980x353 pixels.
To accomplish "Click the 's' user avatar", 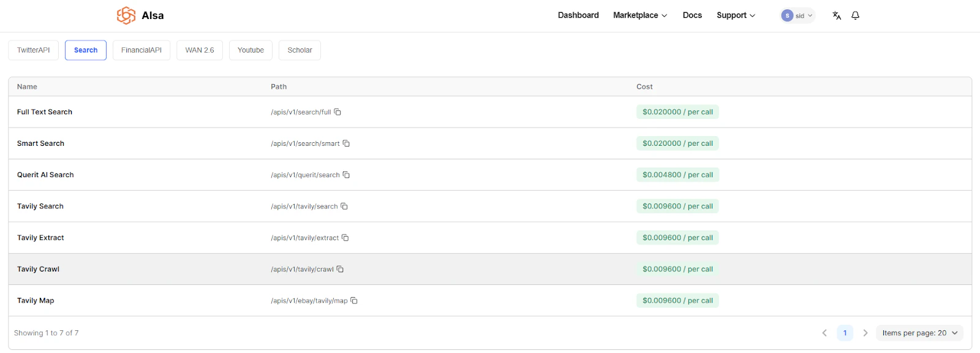I will [x=787, y=15].
